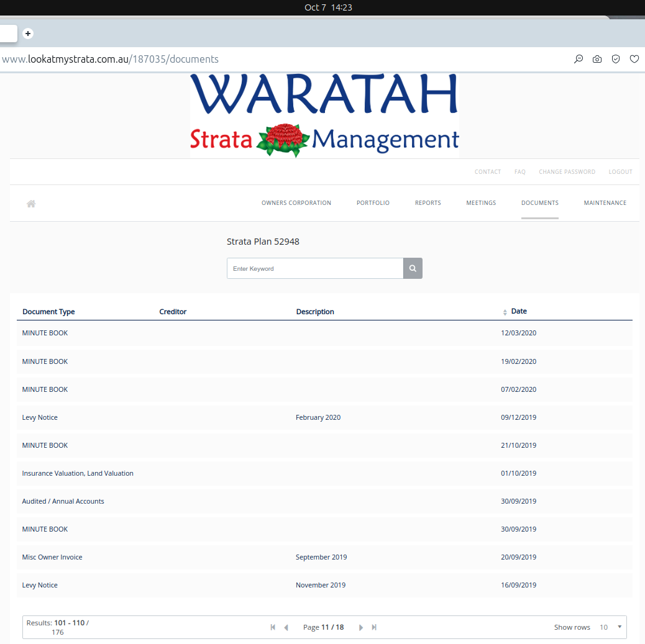Click the system clock Oct 7 14:23

click(328, 7)
